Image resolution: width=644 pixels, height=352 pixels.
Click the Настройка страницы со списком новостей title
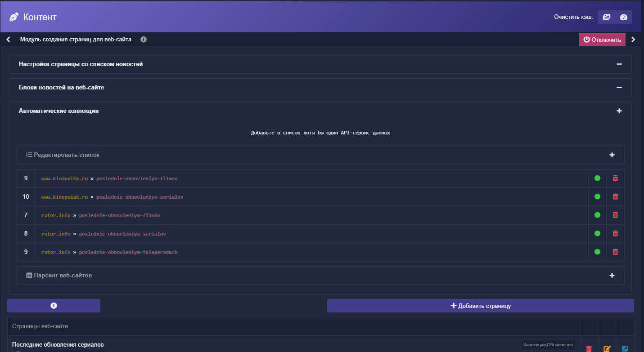pos(81,64)
